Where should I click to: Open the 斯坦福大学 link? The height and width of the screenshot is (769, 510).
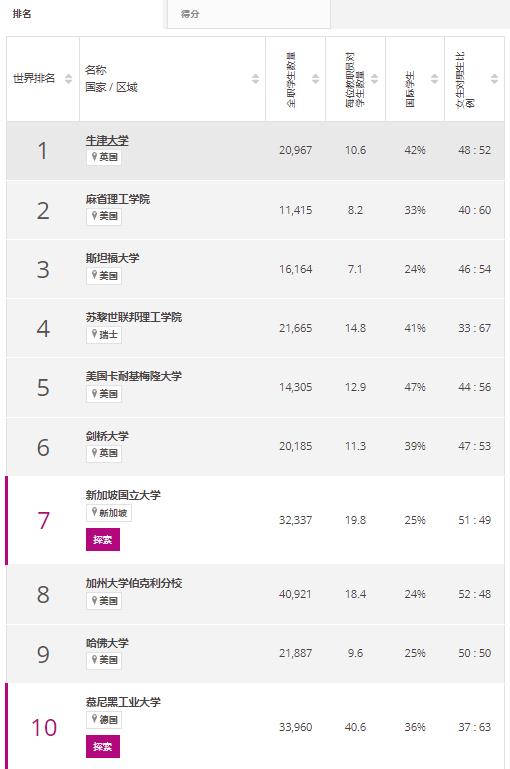pyautogui.click(x=112, y=258)
